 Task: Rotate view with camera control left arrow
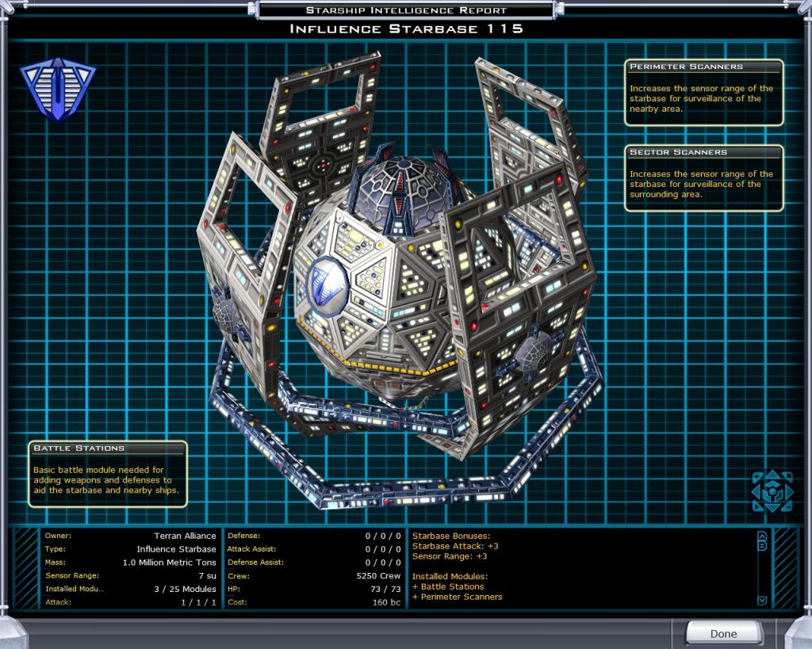[756, 491]
